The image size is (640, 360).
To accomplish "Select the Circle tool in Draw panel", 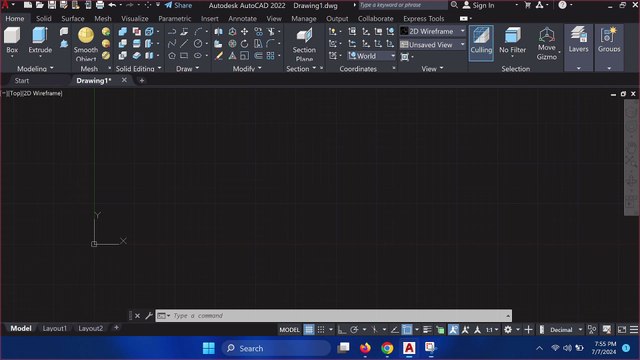I will [198, 44].
